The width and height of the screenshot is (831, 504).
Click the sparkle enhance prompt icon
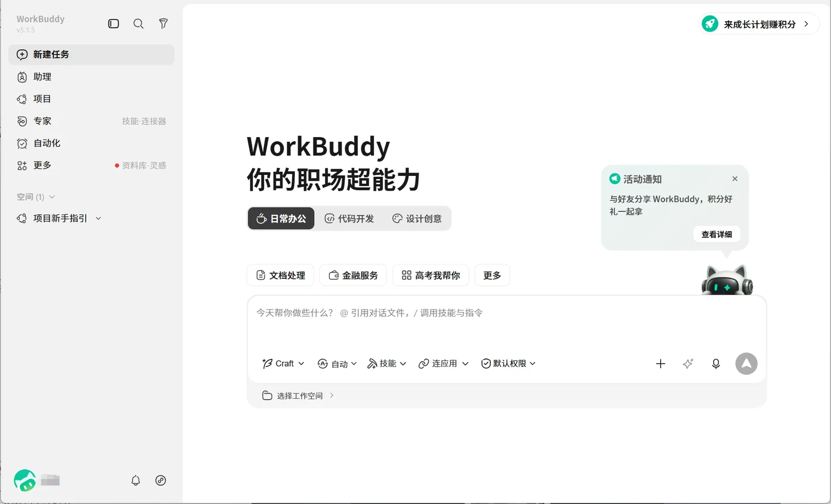point(688,363)
